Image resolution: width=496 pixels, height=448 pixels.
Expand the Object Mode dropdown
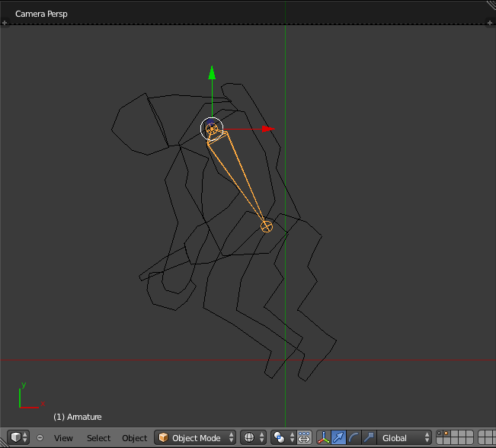point(196,438)
